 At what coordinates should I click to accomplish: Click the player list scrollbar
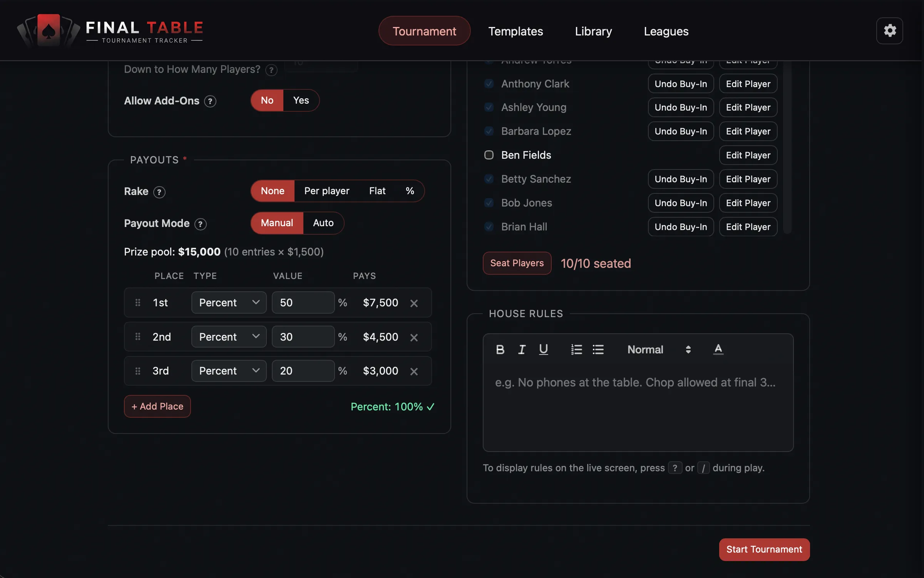[787, 146]
